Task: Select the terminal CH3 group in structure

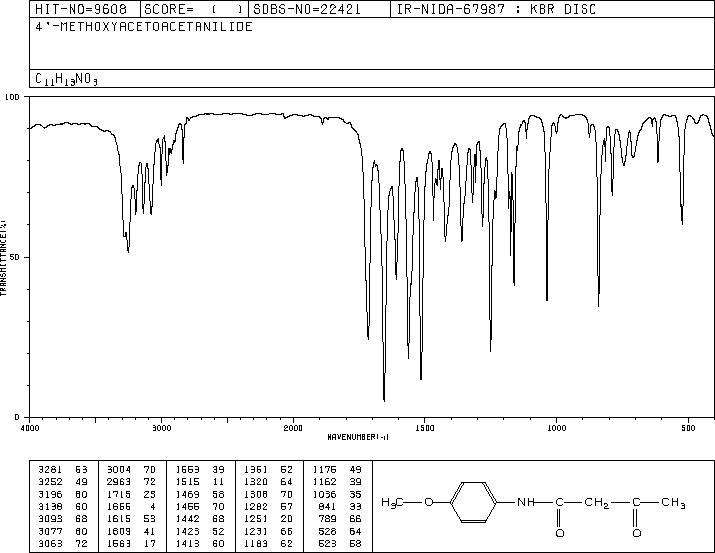Action: pos(674,503)
